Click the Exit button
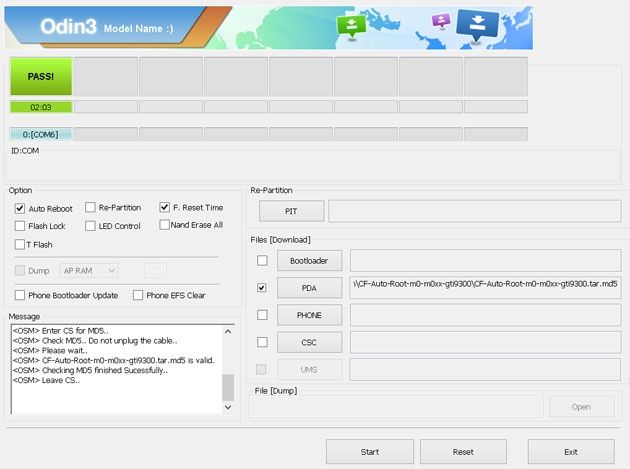 pos(571,452)
